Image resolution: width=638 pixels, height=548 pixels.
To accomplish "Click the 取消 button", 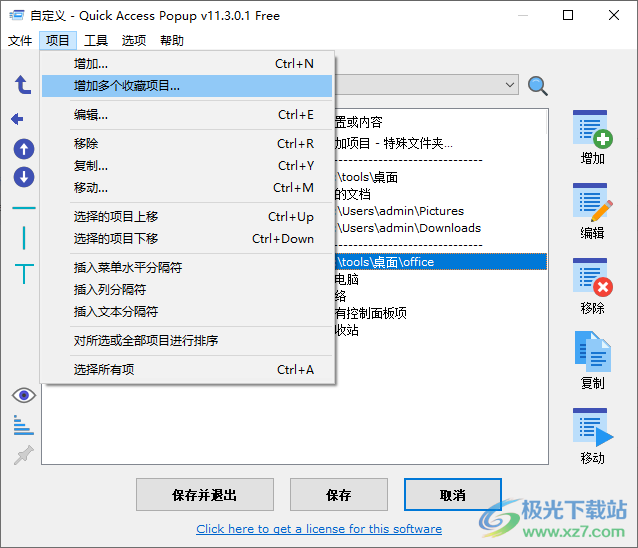I will [x=452, y=495].
